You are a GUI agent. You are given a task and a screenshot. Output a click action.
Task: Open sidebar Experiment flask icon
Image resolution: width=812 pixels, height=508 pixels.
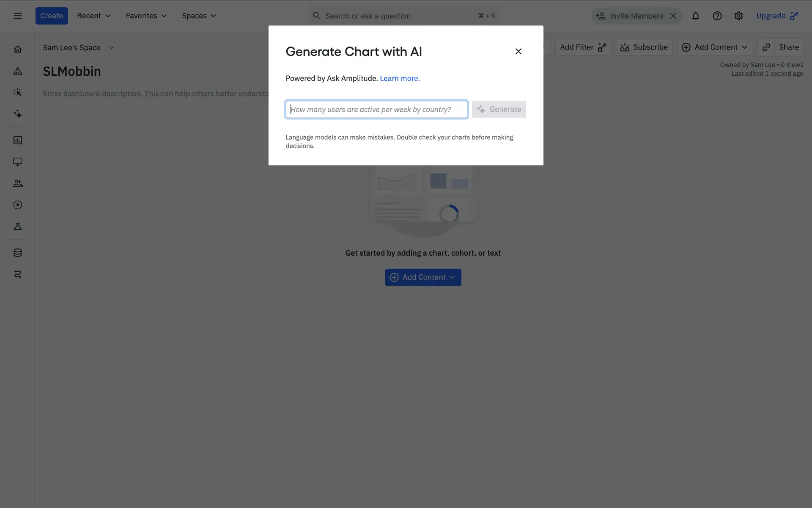(x=17, y=226)
